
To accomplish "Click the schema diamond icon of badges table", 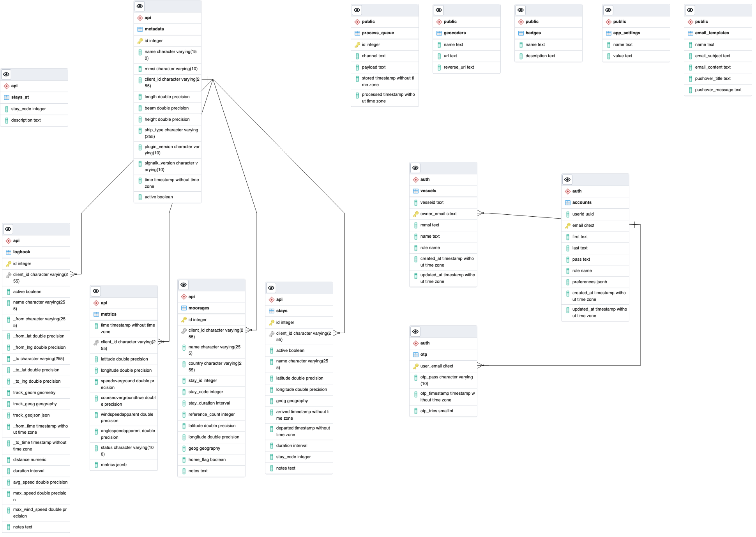I will [x=521, y=22].
